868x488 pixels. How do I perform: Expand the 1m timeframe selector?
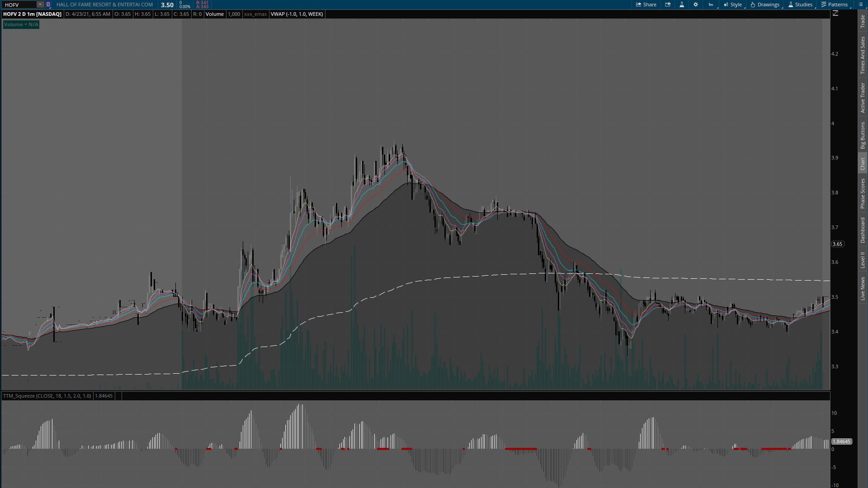pyautogui.click(x=711, y=5)
